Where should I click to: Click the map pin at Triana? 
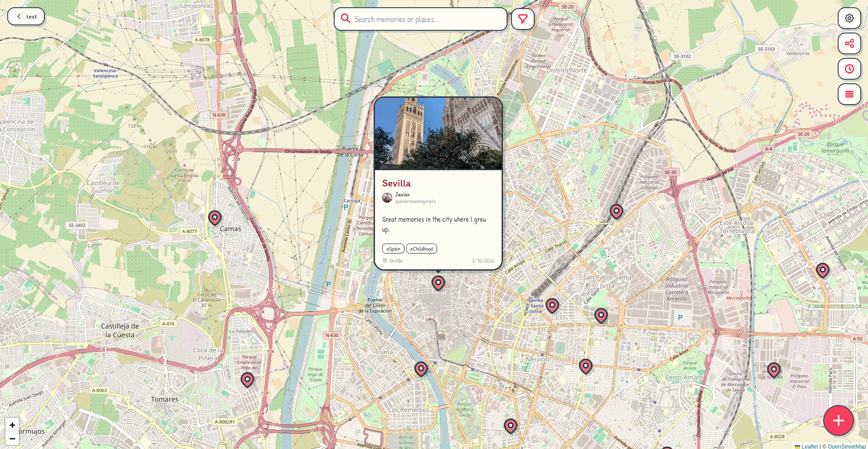(x=421, y=370)
